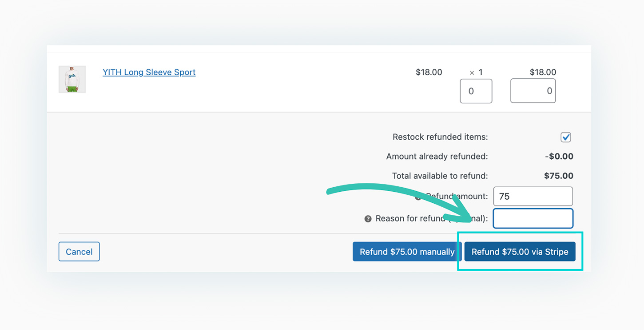The width and height of the screenshot is (644, 330).
Task: Click the × 1 item quantity text
Action: point(476,72)
